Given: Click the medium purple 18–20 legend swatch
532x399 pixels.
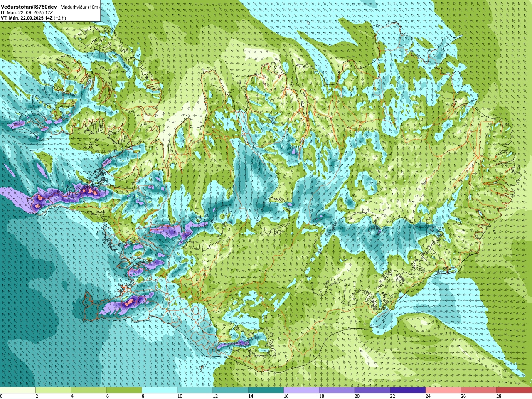Looking at the screenshot, I should [337, 390].
